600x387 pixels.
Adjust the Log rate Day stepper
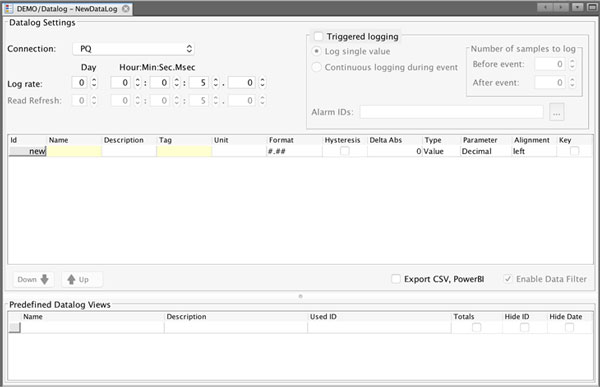click(x=94, y=83)
